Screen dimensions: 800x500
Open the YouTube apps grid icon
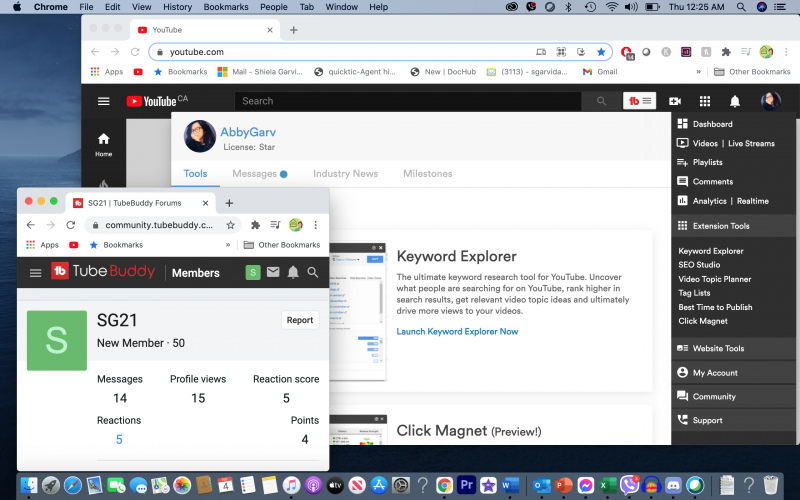705,101
